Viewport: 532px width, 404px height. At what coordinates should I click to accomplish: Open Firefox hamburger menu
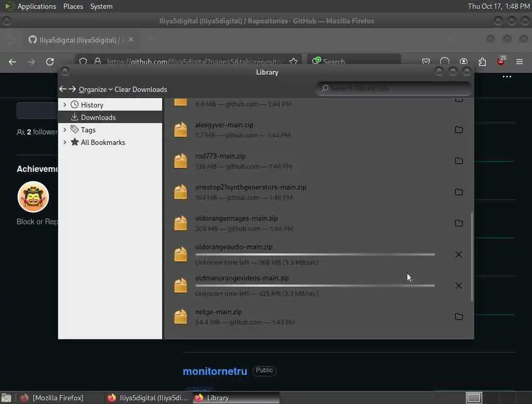tap(520, 62)
